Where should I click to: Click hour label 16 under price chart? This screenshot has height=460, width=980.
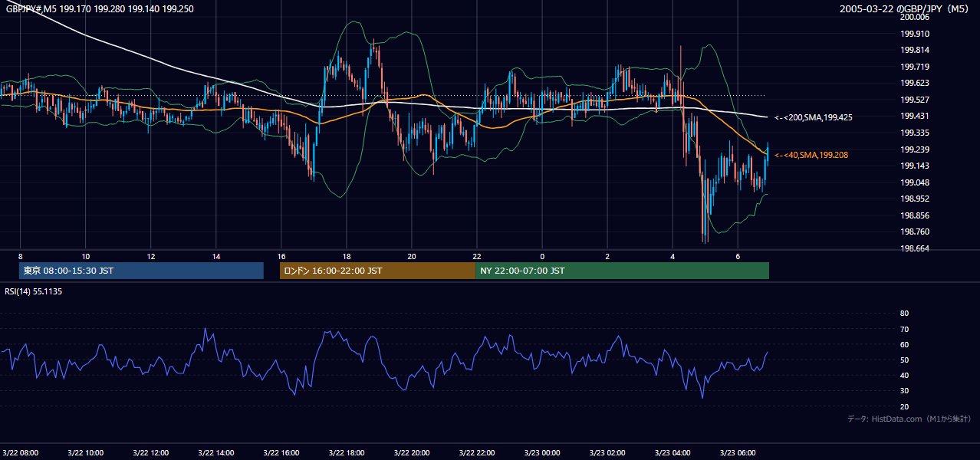pyautogui.click(x=281, y=256)
